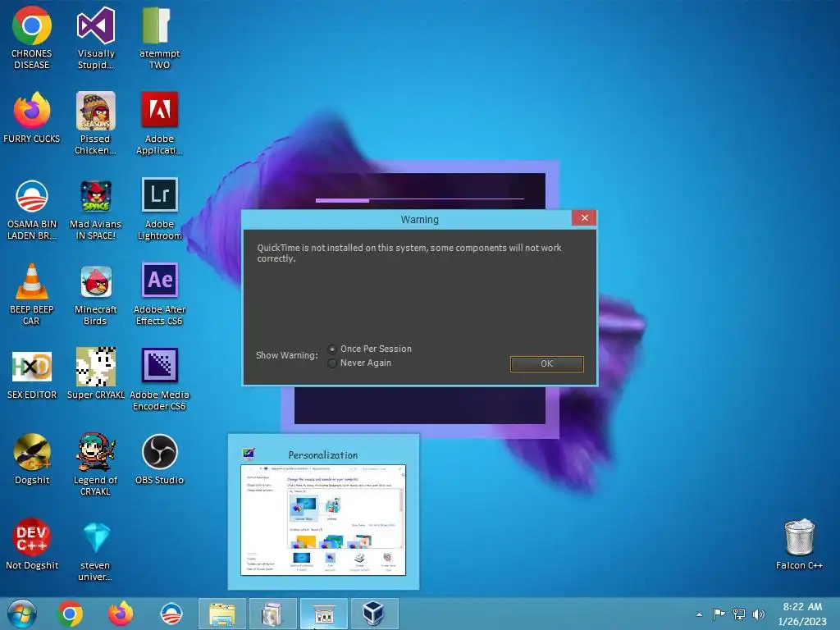840x630 pixels.
Task: Open the SEX EDITOR HxD icon
Action: pyautogui.click(x=32, y=374)
